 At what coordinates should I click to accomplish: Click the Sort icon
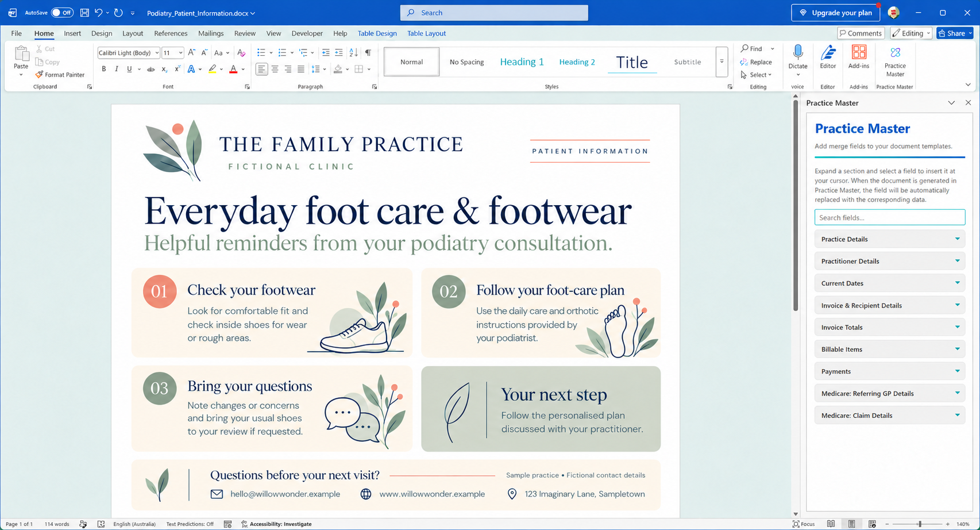pos(353,52)
